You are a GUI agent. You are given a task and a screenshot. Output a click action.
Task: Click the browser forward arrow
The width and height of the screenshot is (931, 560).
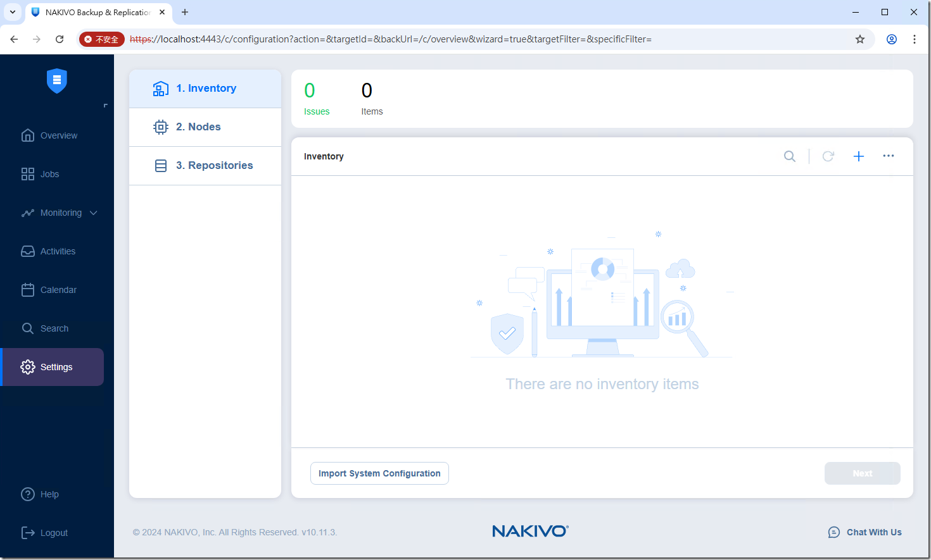37,39
